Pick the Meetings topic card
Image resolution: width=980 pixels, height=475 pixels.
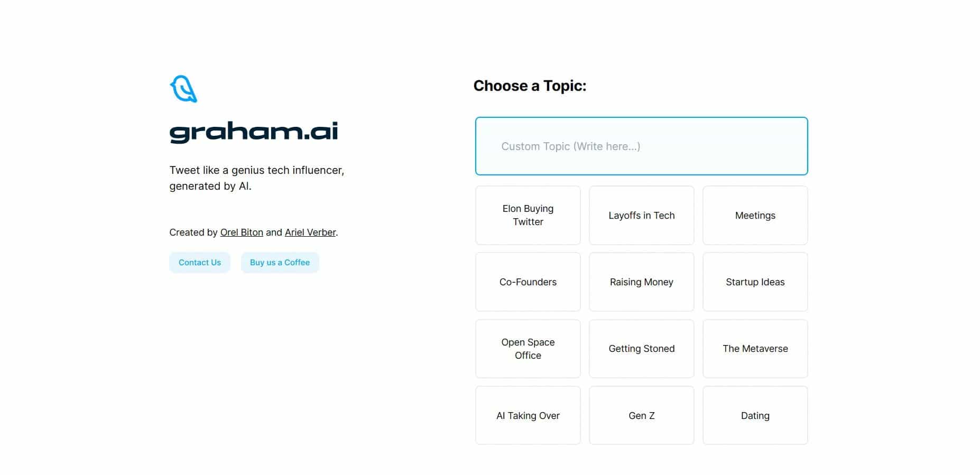[755, 216]
